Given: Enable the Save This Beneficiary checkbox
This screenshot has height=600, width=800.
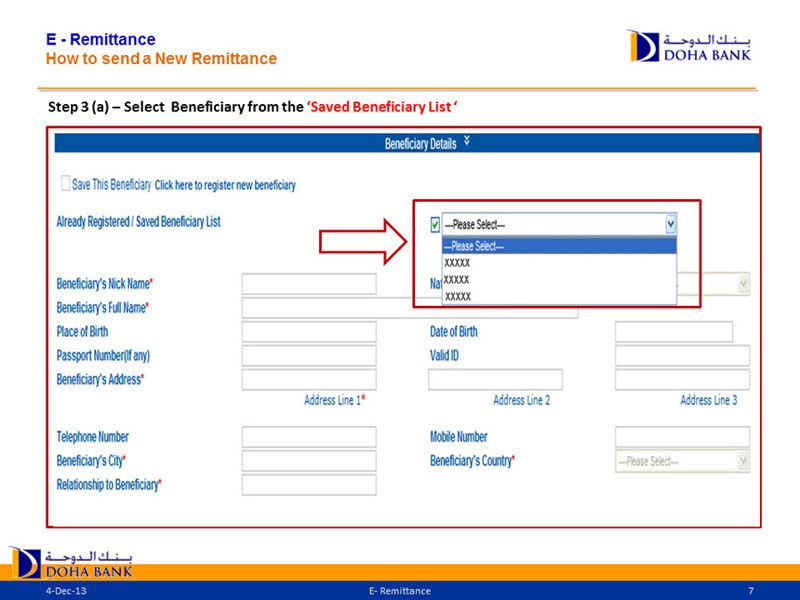Looking at the screenshot, I should click(x=66, y=184).
